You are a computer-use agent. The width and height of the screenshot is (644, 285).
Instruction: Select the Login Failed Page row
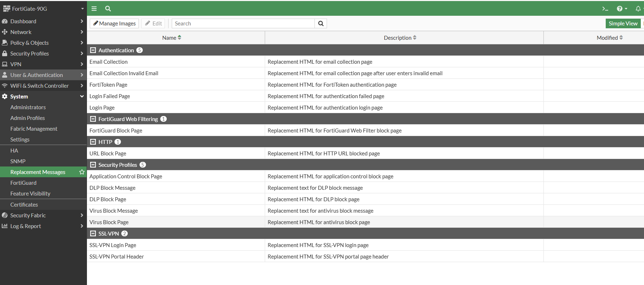(x=365, y=96)
